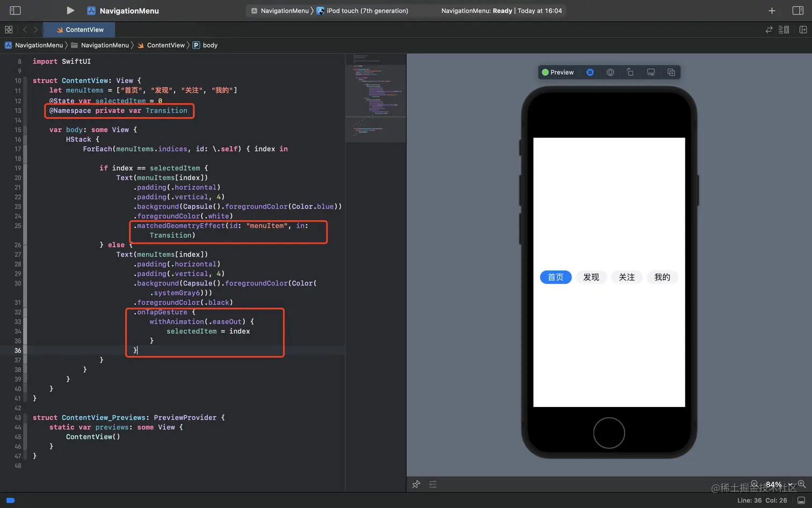The height and width of the screenshot is (508, 812).
Task: Toggle live preview stop button
Action: [590, 72]
